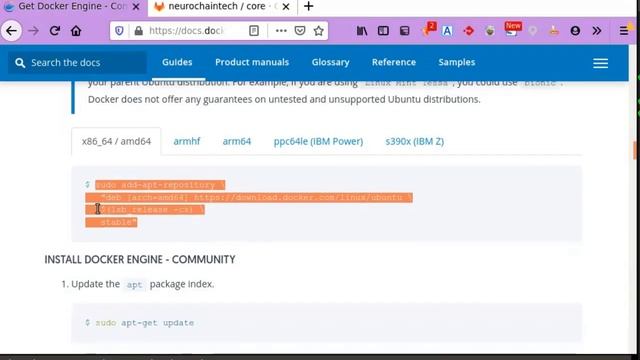640x360 pixels.
Task: Open a new browser tab
Action: click(x=309, y=7)
